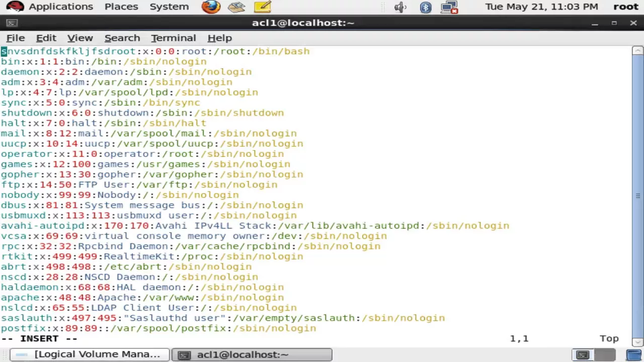
Task: Click the Top position indicator
Action: tap(609, 338)
